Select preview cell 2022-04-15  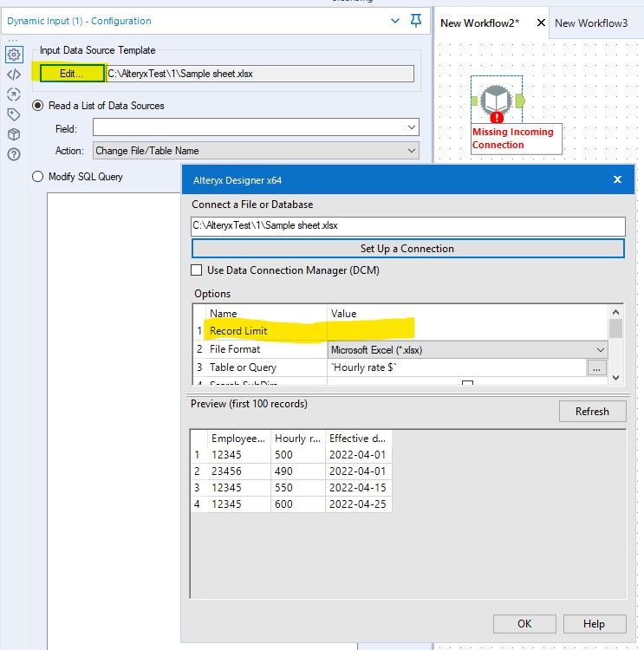coord(358,487)
